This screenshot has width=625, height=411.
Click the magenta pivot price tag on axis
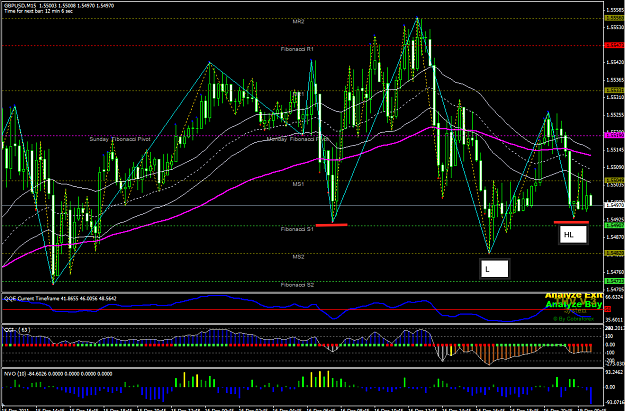[x=614, y=136]
